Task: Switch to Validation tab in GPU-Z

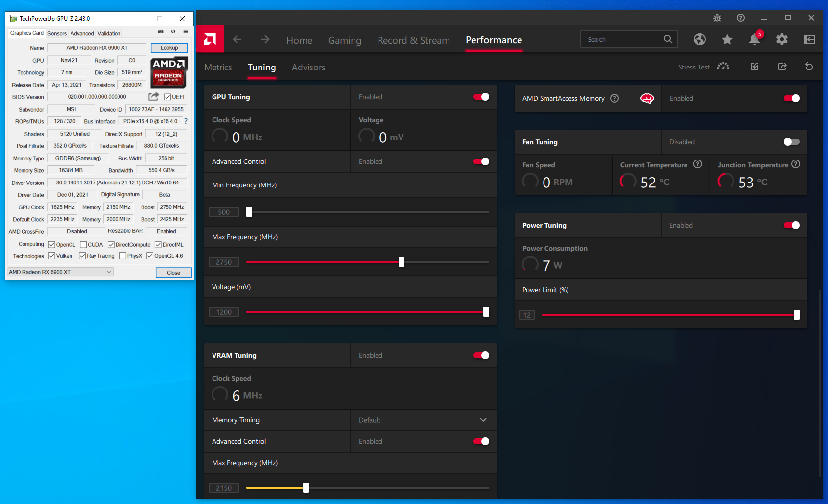Action: (109, 33)
